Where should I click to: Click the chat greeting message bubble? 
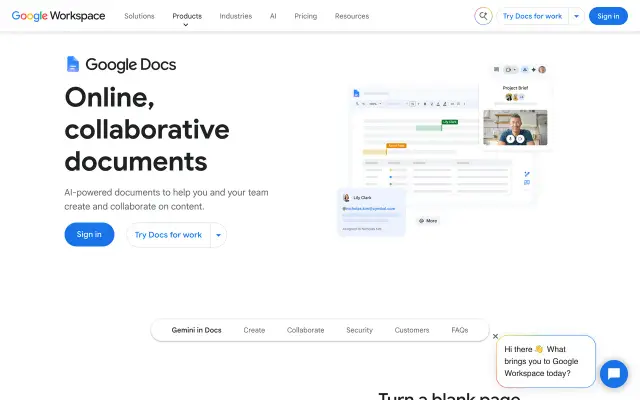pos(546,361)
